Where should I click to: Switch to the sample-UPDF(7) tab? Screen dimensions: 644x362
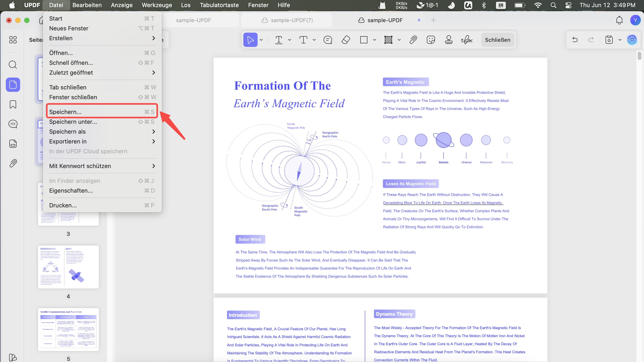287,20
